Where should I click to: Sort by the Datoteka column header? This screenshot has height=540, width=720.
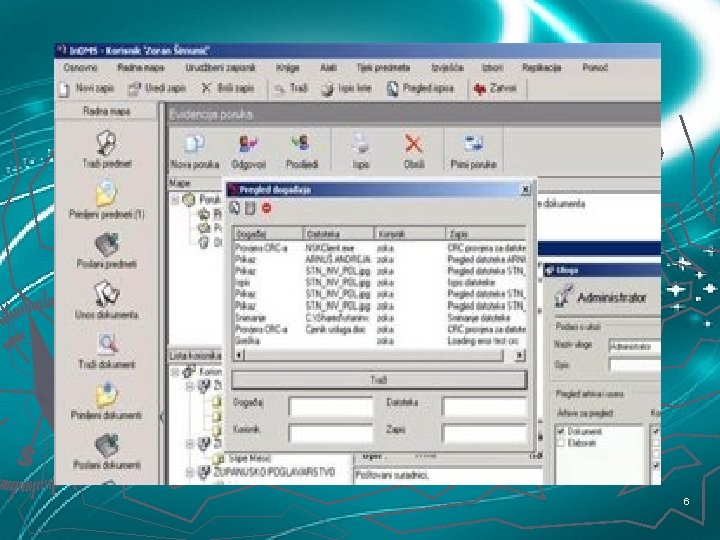coord(338,234)
